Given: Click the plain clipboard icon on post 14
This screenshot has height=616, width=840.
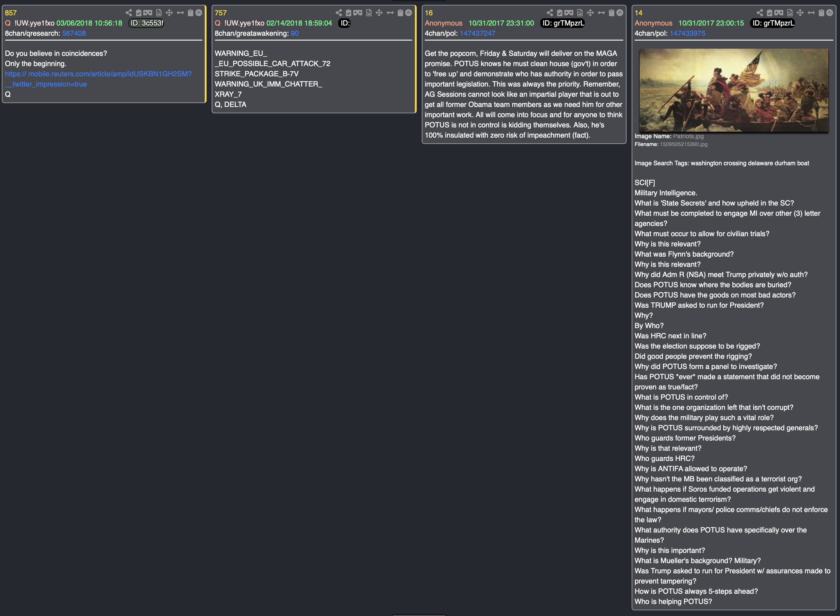Looking at the screenshot, I should click(821, 13).
